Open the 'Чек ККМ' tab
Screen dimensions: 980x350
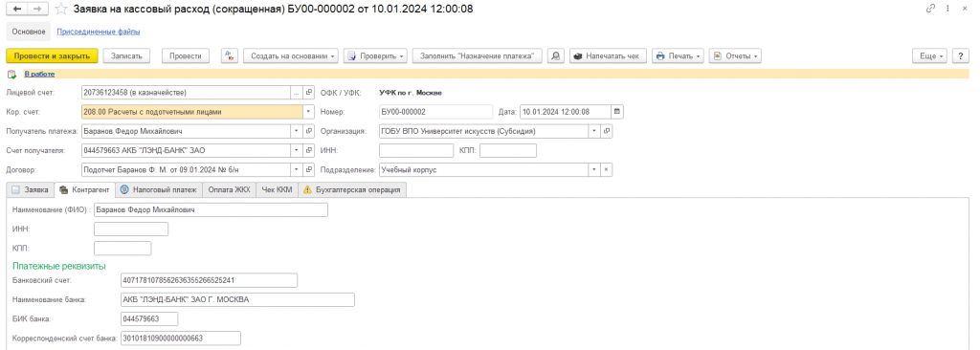point(277,190)
